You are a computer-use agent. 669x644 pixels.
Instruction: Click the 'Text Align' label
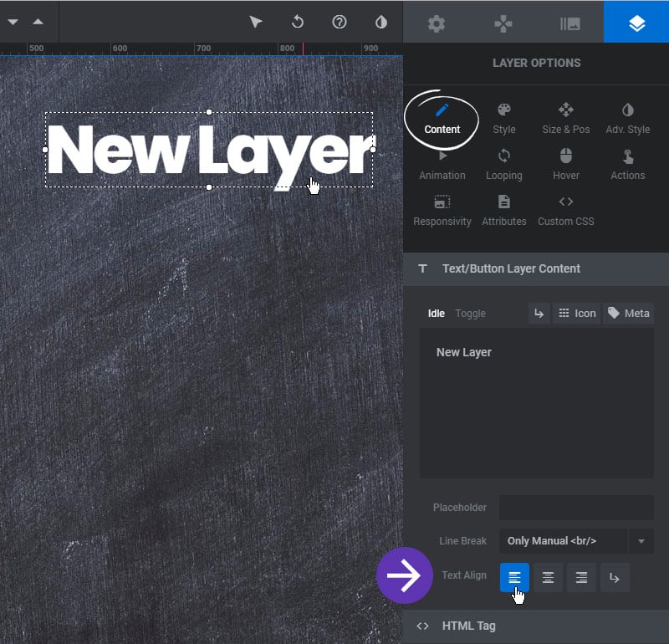click(x=464, y=575)
